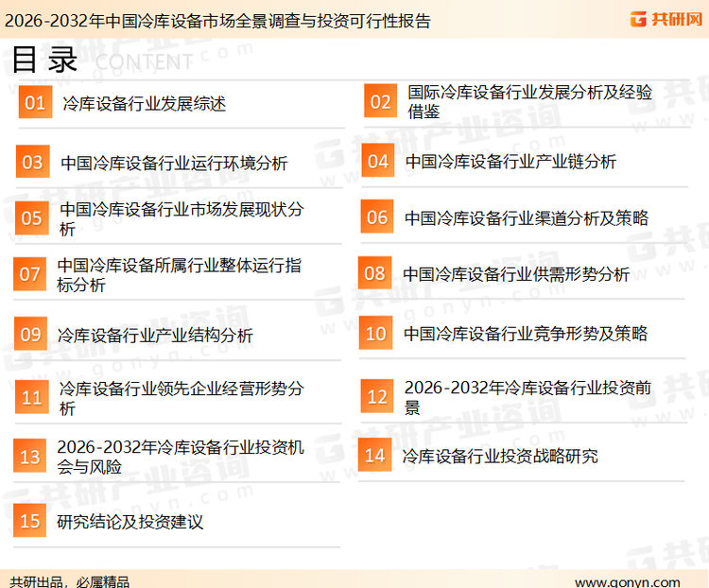Click the orange 06 number badge
The height and width of the screenshot is (588, 709).
coord(377,216)
